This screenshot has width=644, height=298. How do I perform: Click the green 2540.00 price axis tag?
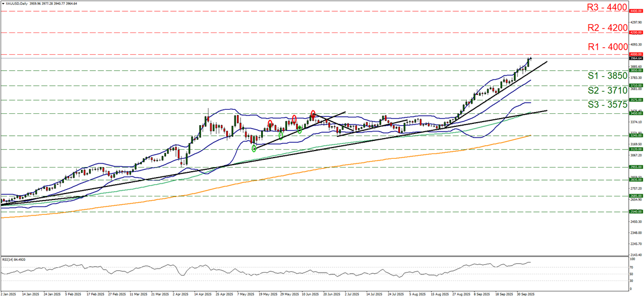[636, 211]
